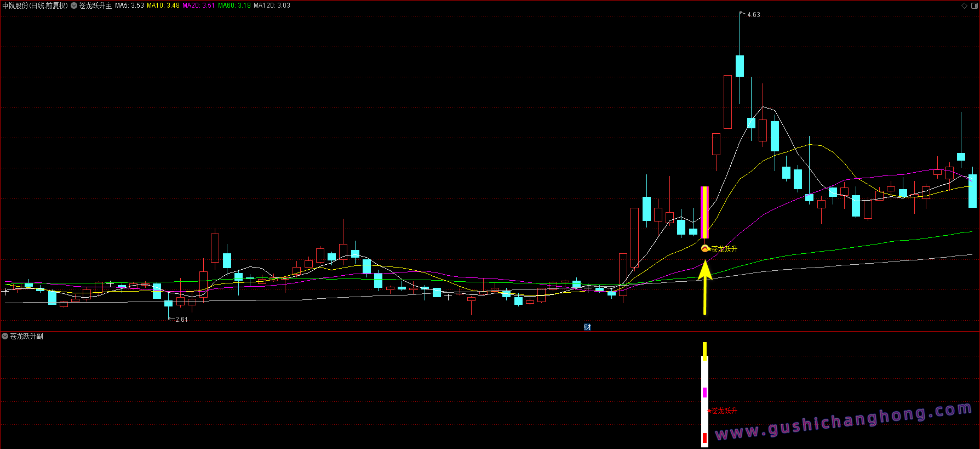The image size is (980, 449).
Task: Click the red signal marker in the sub chart
Action: (x=709, y=411)
